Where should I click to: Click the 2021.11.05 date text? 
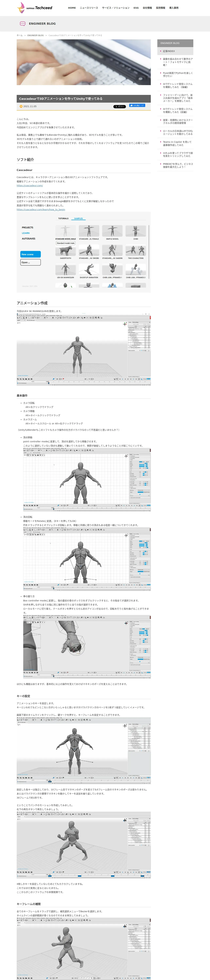click(x=30, y=106)
